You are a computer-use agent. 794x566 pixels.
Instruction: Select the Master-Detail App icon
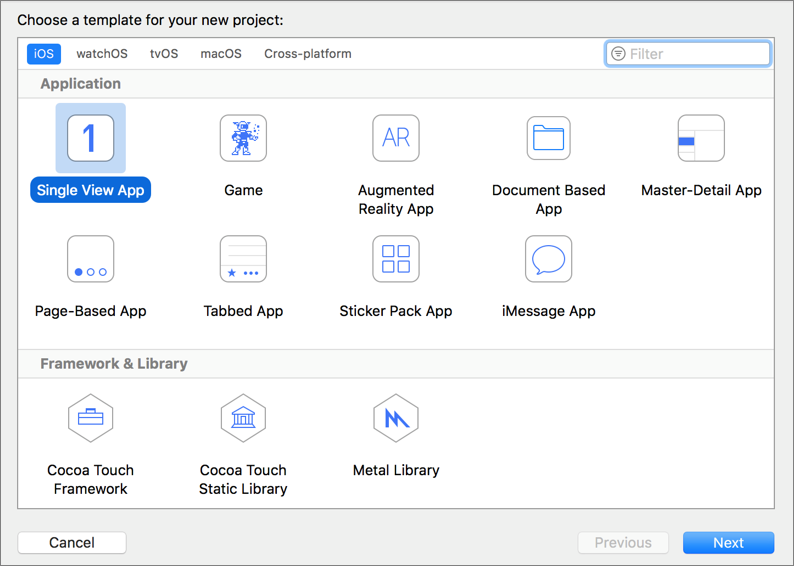pos(701,138)
